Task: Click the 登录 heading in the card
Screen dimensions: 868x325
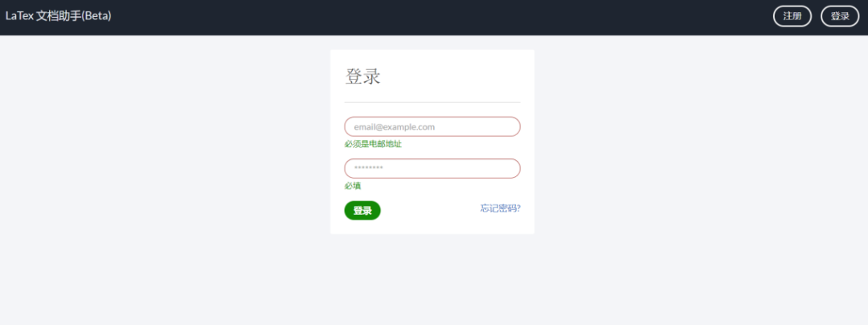Action: 363,76
